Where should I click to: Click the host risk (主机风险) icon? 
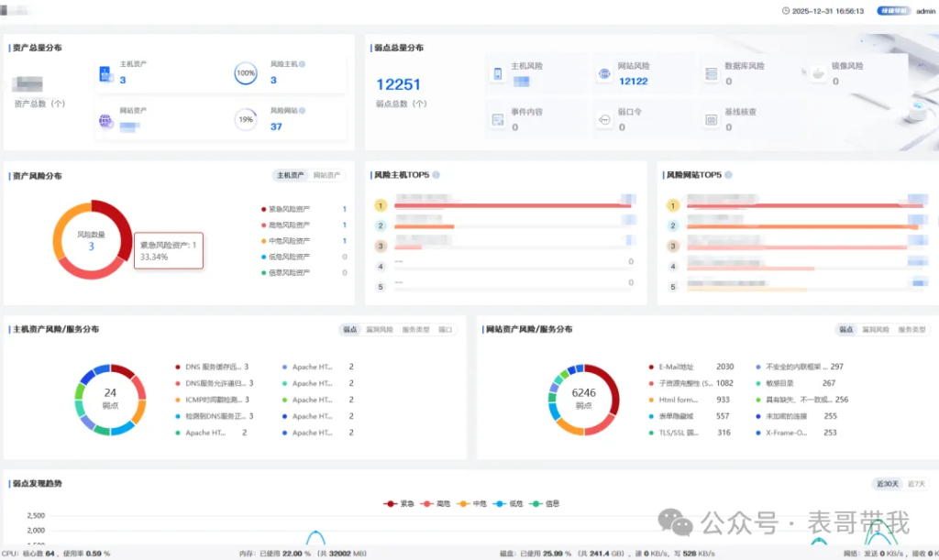tap(498, 74)
